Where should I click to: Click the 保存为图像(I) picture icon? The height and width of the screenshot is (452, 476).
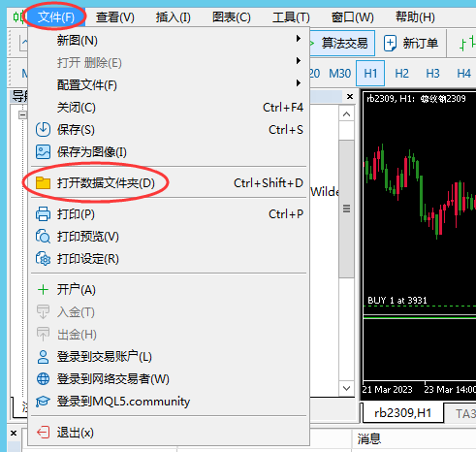pyautogui.click(x=43, y=151)
